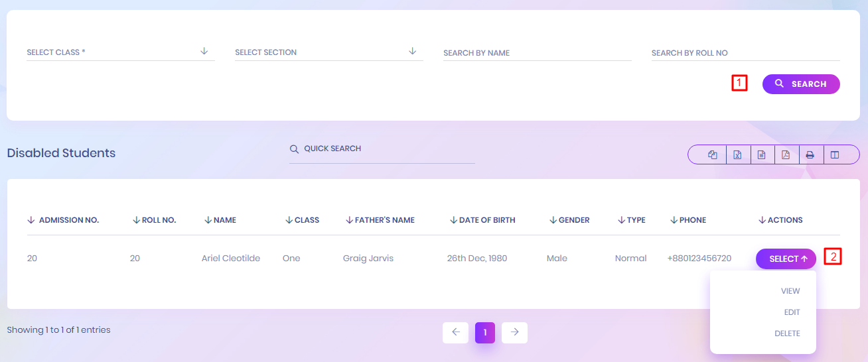Collapse the Select actions dropdown
This screenshot has width=868, height=362.
click(x=786, y=259)
